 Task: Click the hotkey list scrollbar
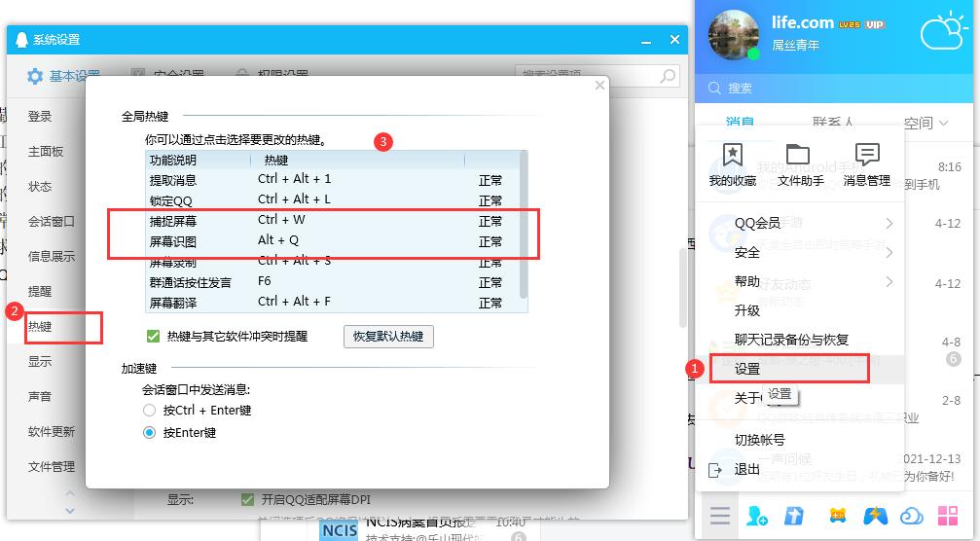pos(524,225)
